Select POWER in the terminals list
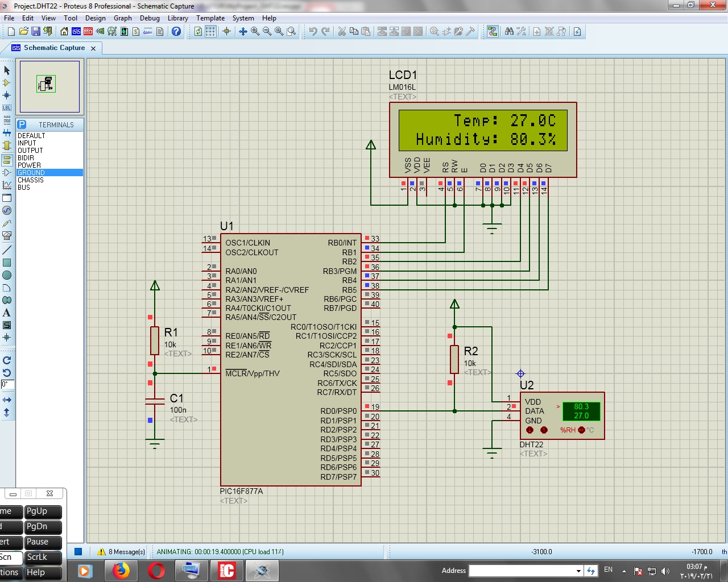728x582 pixels. [x=50, y=165]
